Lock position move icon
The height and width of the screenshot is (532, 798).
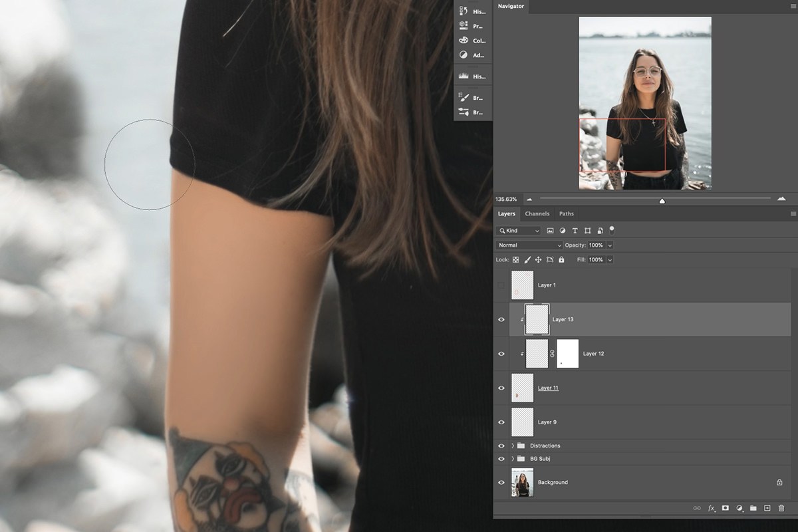point(538,260)
